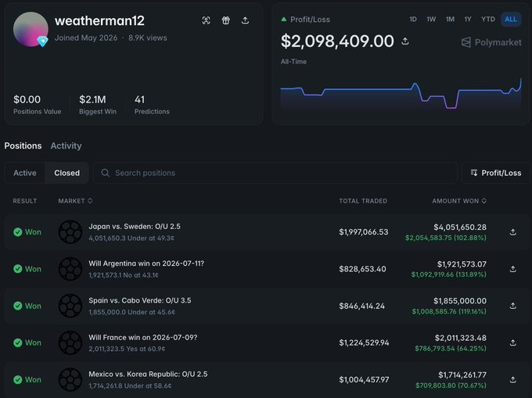Click soccer ball icon for Mexico vs. Korea
The width and height of the screenshot is (532, 398).
(x=70, y=380)
